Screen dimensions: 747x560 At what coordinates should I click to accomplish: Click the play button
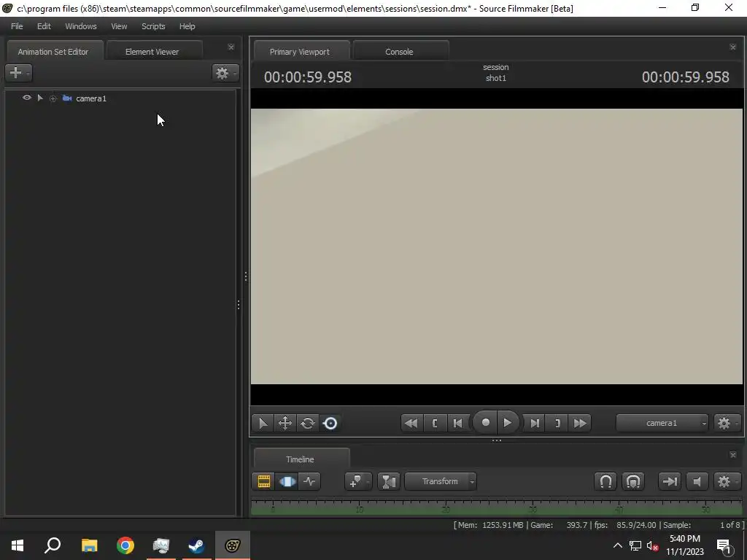(x=508, y=422)
